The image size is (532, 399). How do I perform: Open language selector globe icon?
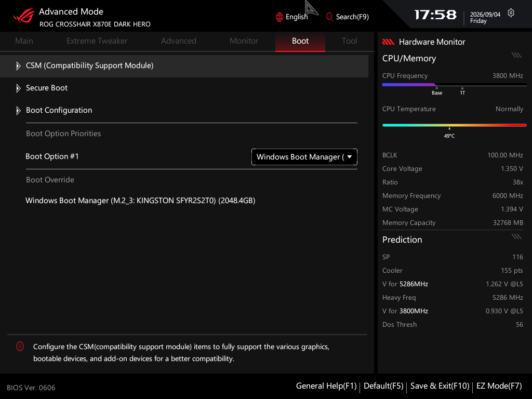click(x=279, y=17)
